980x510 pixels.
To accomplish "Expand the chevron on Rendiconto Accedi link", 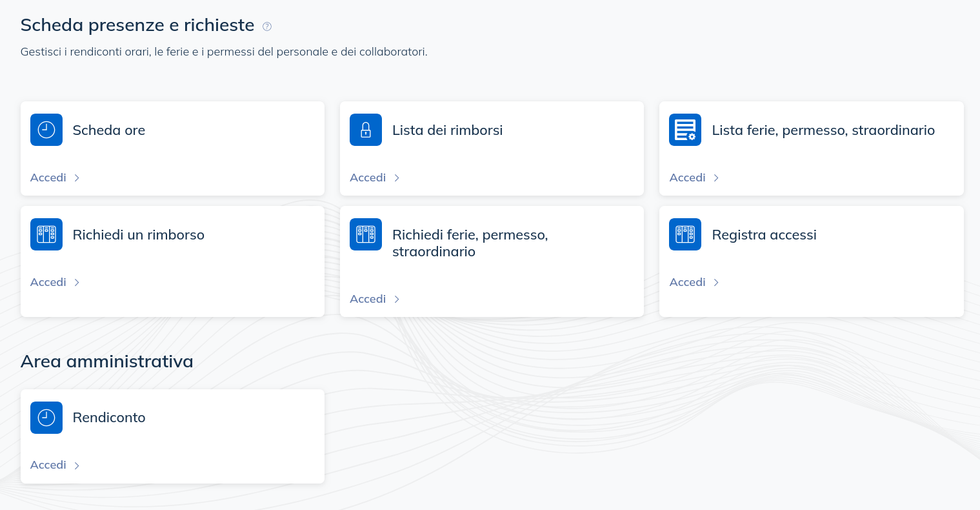I will pos(76,465).
